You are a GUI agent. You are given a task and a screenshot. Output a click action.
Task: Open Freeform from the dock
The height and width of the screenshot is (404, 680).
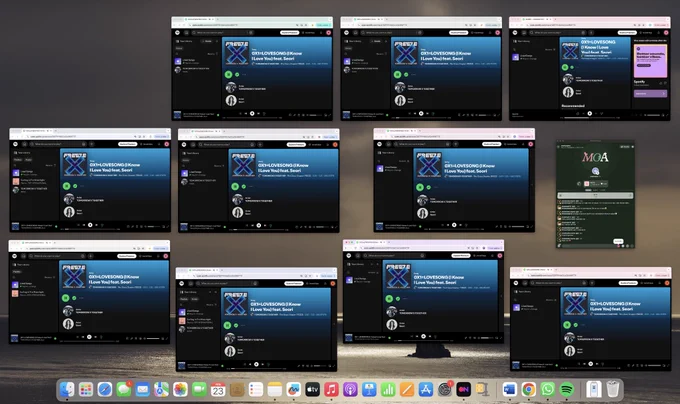pos(293,389)
